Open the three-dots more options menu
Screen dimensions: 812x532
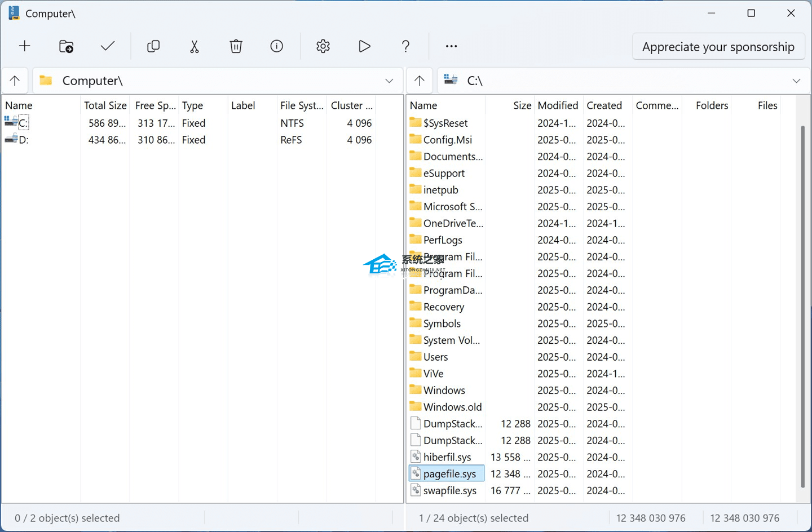coord(451,46)
